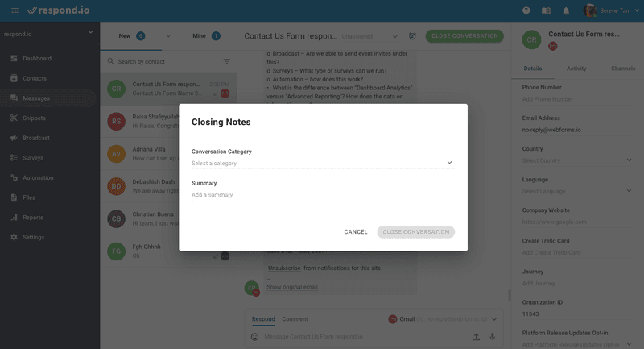
Task: Open the Automation sidebar icon
Action: pyautogui.click(x=14, y=177)
